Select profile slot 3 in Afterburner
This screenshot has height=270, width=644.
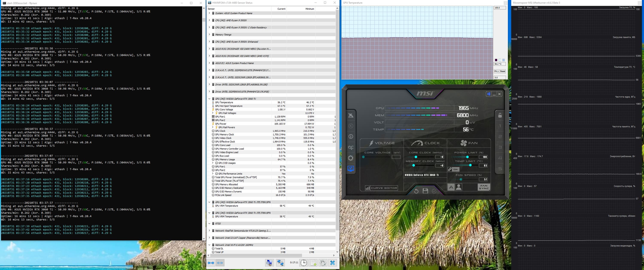[500, 147]
